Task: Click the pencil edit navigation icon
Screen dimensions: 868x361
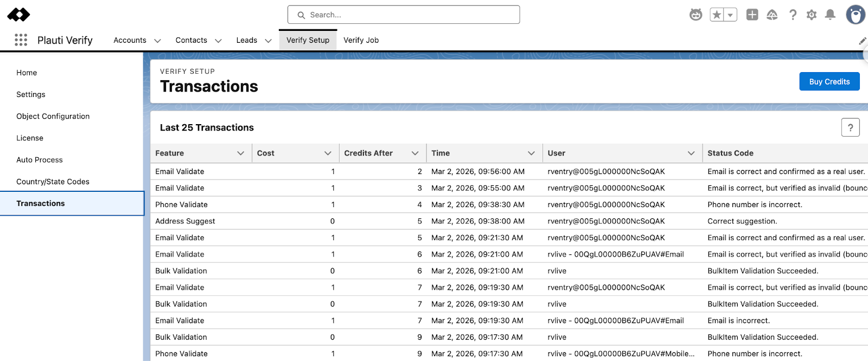Action: pyautogui.click(x=862, y=41)
